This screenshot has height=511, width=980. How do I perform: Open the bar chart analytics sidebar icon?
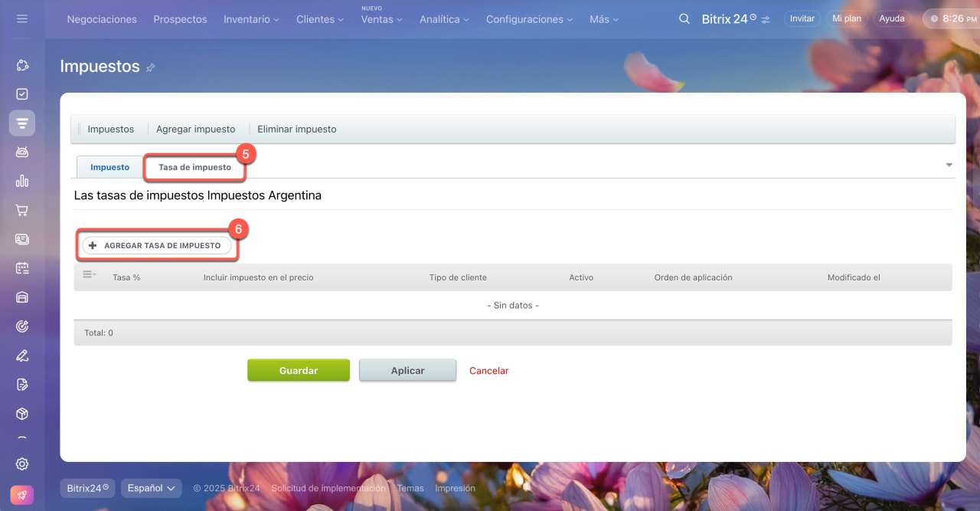coord(22,181)
